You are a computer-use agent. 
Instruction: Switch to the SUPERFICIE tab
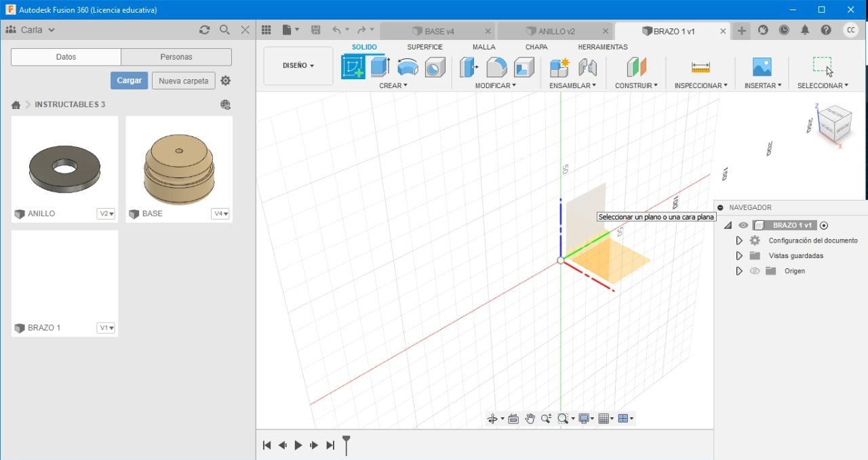[425, 47]
